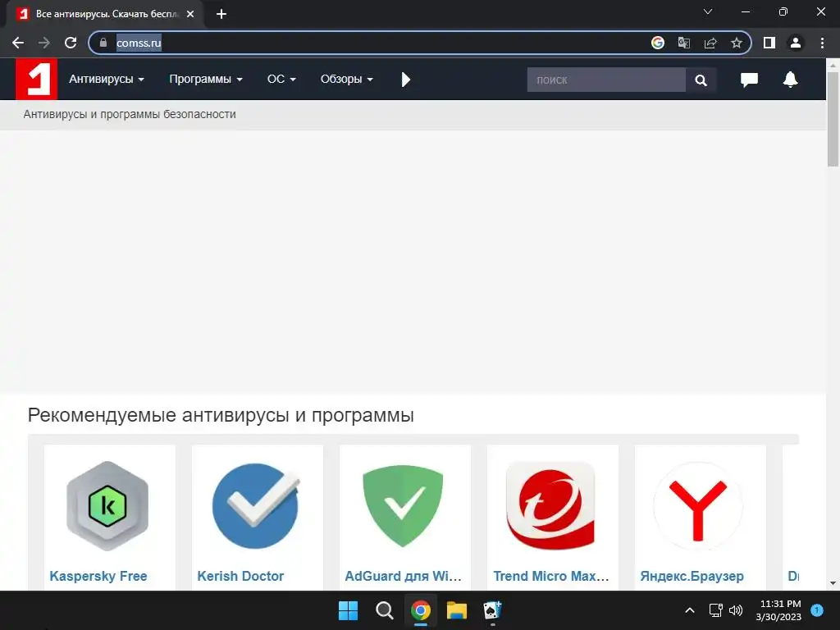Open the AdGuard для Wi... link
This screenshot has width=840, height=630.
click(x=403, y=576)
